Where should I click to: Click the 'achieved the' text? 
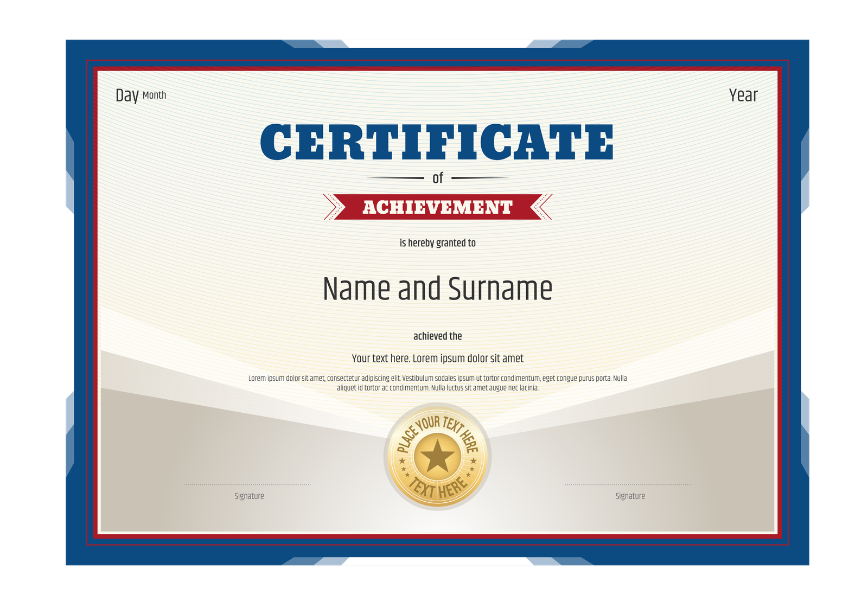pos(437,336)
